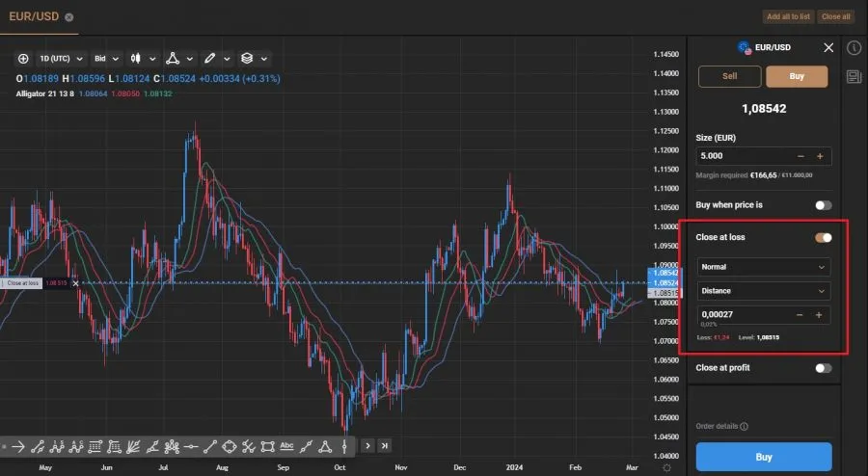
Task: Select the ABC wave drawing tool
Action: [x=76, y=446]
